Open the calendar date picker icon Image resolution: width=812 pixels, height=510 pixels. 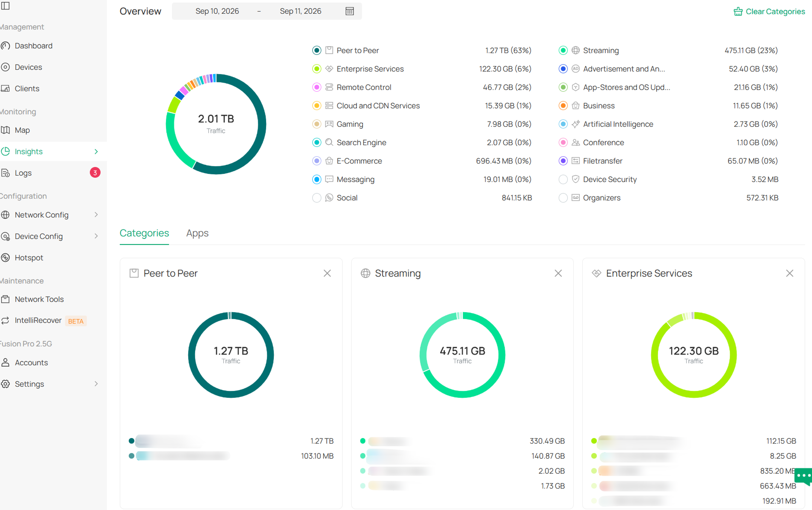[349, 11]
